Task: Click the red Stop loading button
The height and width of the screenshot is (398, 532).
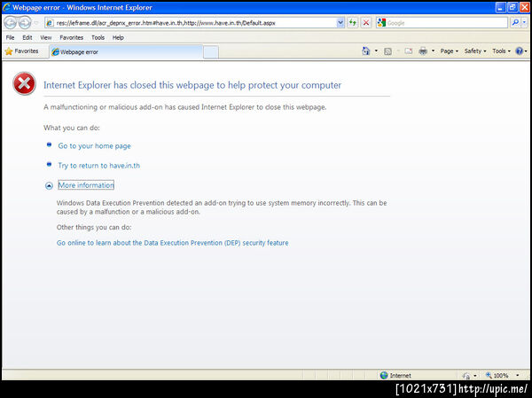Action: (x=366, y=23)
